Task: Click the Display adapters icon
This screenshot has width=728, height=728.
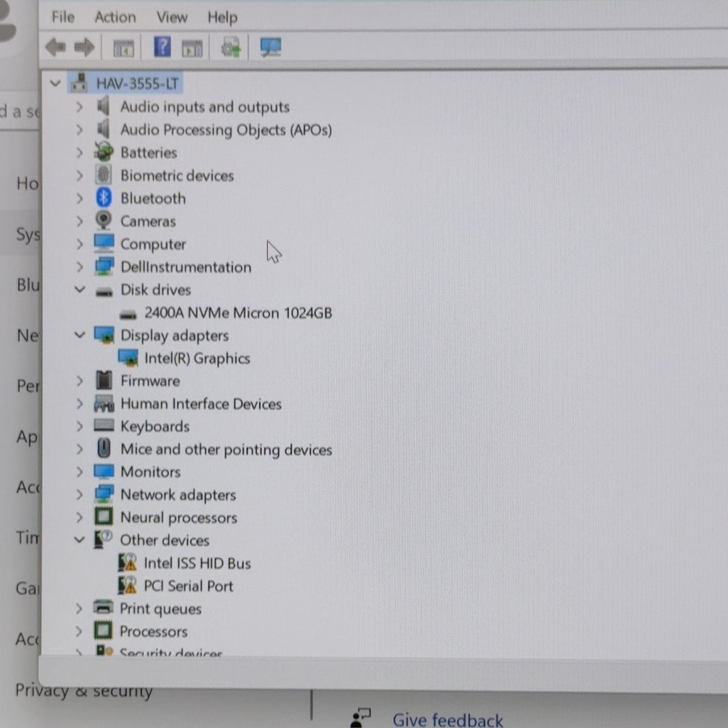Action: point(104,335)
